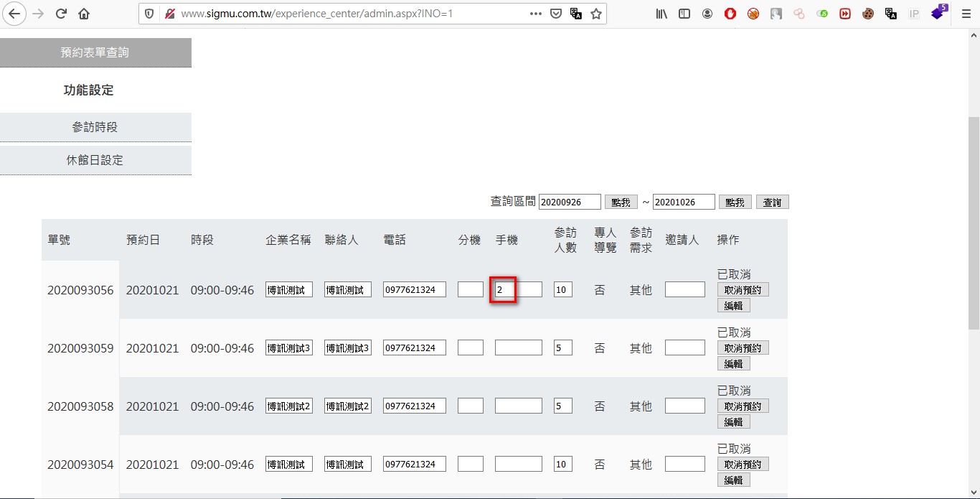Open the tracking protection shield icon
The width and height of the screenshot is (980, 499).
(149, 14)
